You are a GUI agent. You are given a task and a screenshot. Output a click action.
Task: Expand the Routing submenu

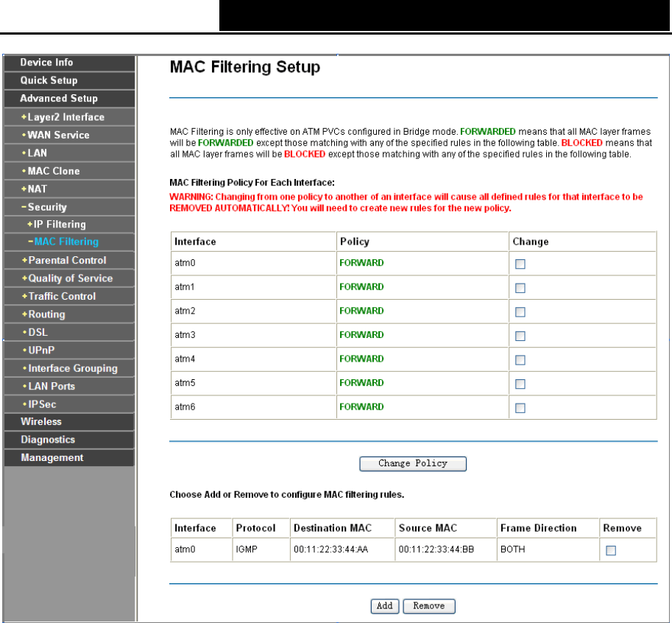(x=46, y=314)
